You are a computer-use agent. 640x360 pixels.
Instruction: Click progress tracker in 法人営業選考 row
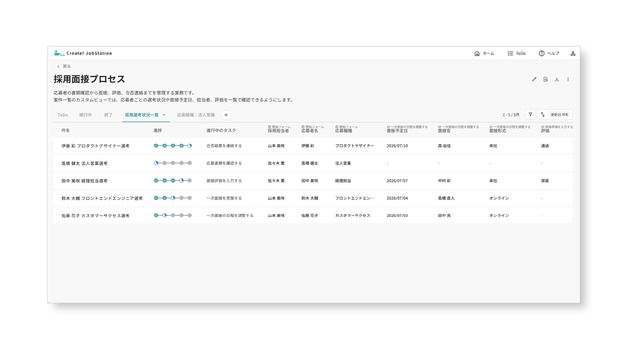(173, 163)
